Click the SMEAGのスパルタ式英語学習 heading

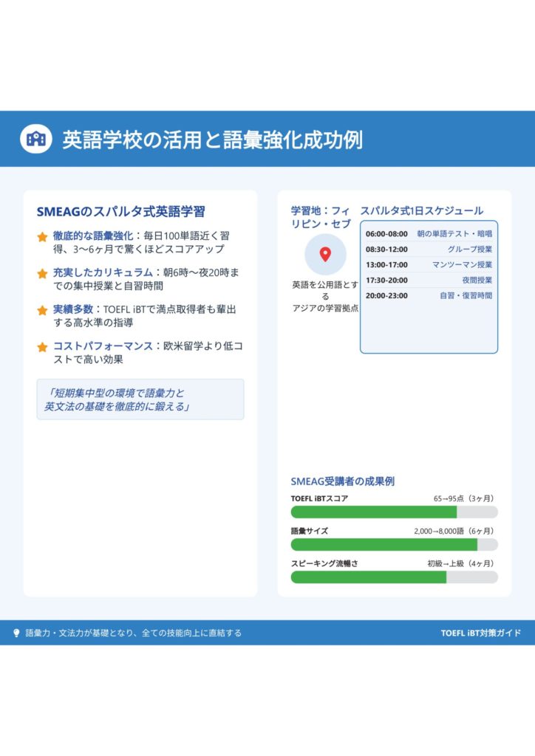click(x=120, y=212)
